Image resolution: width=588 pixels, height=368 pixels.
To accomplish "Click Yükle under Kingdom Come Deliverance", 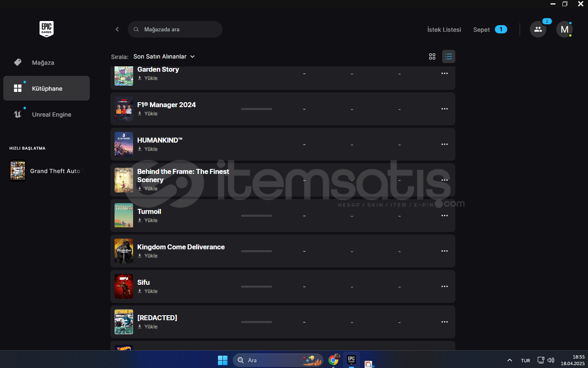I will tap(148, 255).
